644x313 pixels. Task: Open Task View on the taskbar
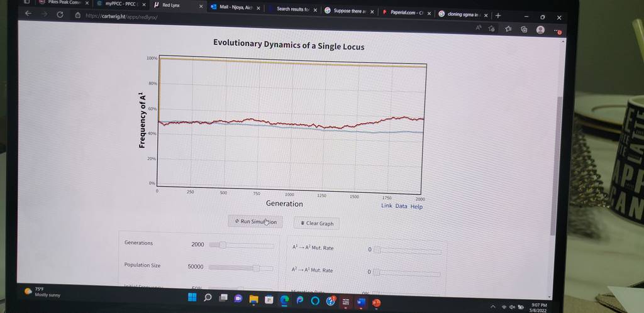point(223,299)
